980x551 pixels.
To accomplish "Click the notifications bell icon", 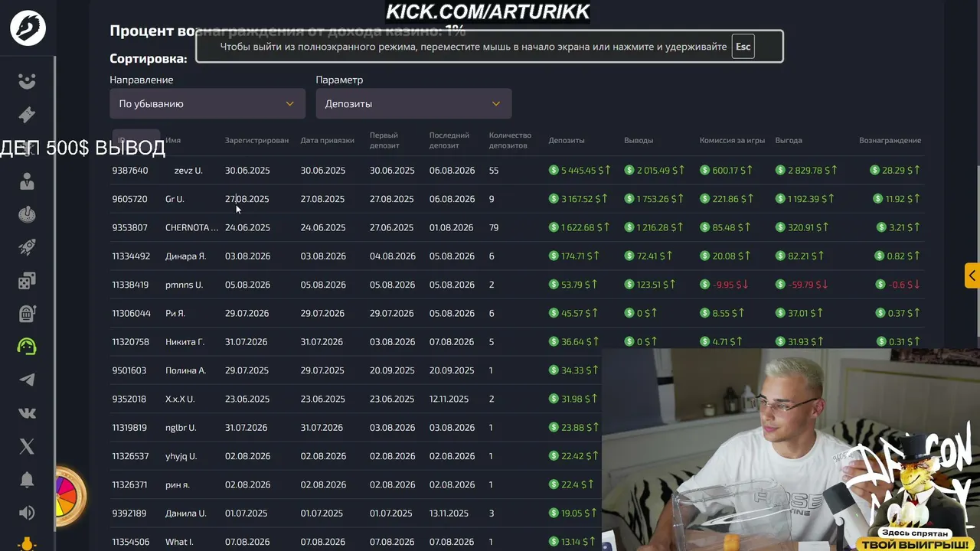I will coord(27,480).
